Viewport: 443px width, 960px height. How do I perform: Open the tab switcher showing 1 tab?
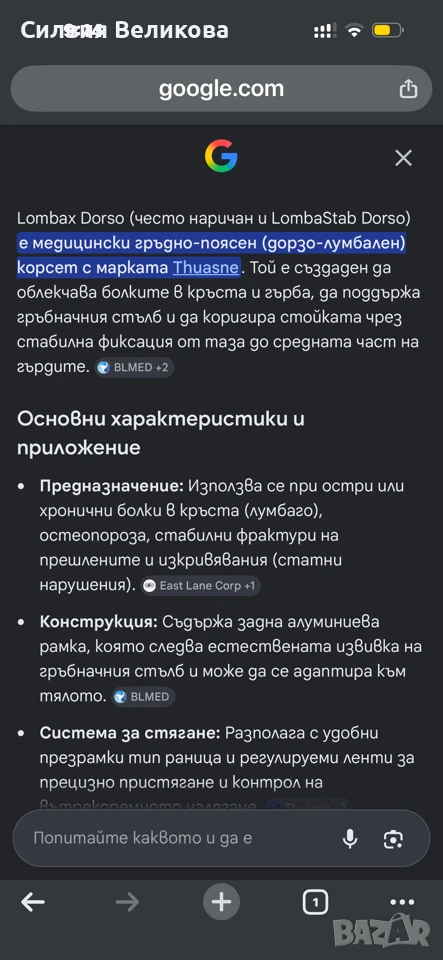point(315,901)
